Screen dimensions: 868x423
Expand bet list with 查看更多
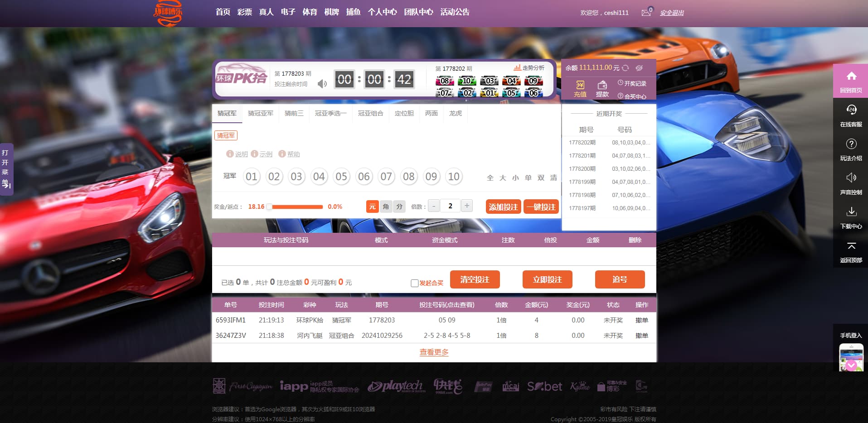coord(434,352)
